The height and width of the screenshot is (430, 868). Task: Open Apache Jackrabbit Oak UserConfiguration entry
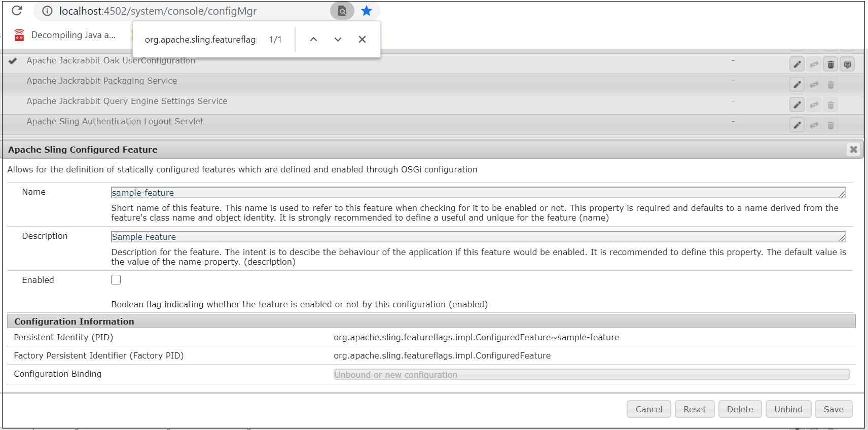click(111, 60)
